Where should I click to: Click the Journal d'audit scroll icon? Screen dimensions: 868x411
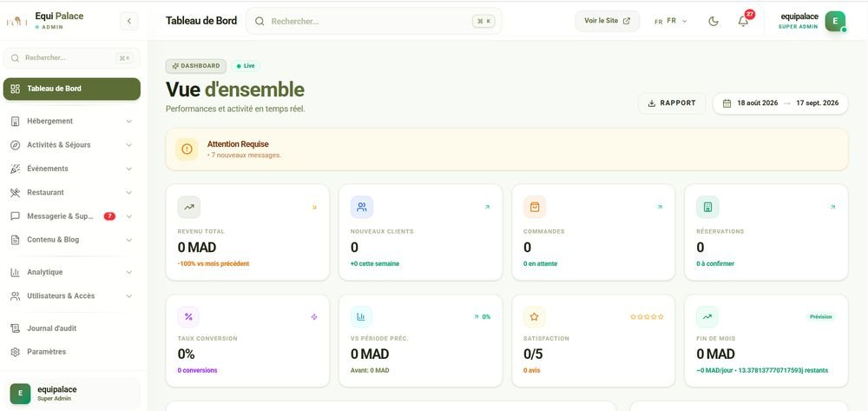pyautogui.click(x=16, y=328)
